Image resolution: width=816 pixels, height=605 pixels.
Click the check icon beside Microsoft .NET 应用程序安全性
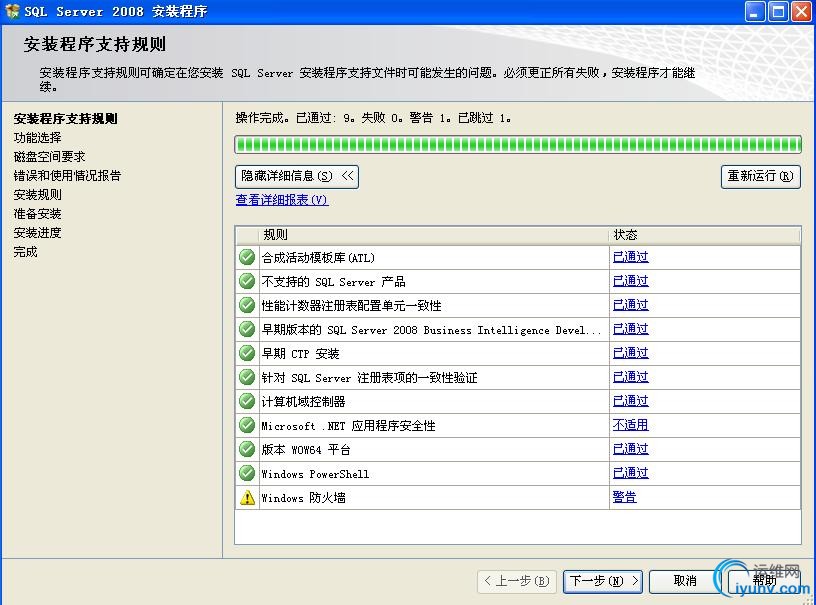pos(247,425)
